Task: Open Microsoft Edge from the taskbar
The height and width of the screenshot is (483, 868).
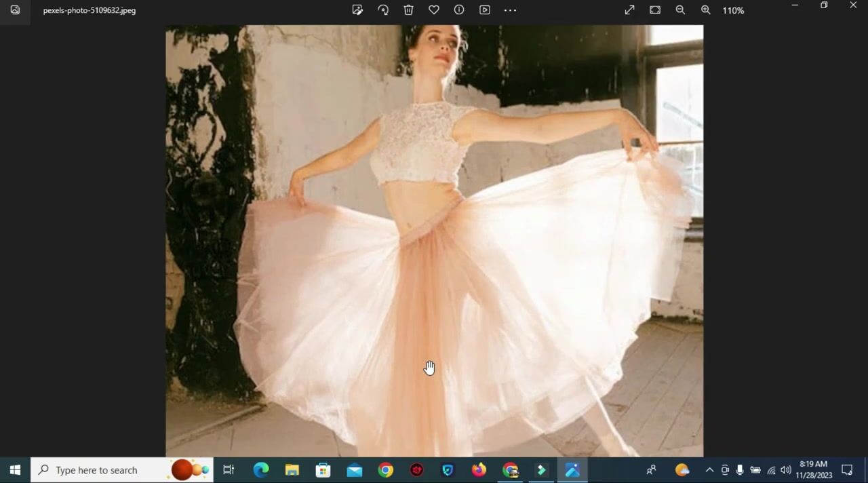Action: point(260,470)
